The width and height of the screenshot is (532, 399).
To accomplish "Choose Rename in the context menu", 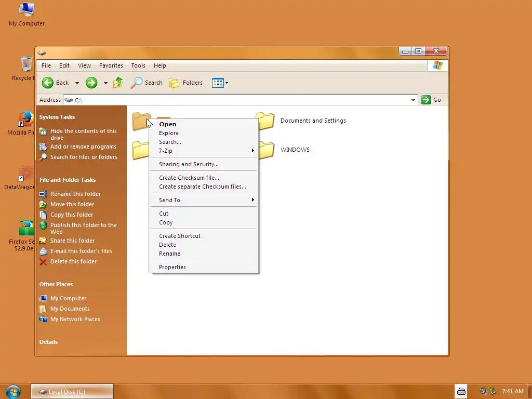I will tap(204, 254).
